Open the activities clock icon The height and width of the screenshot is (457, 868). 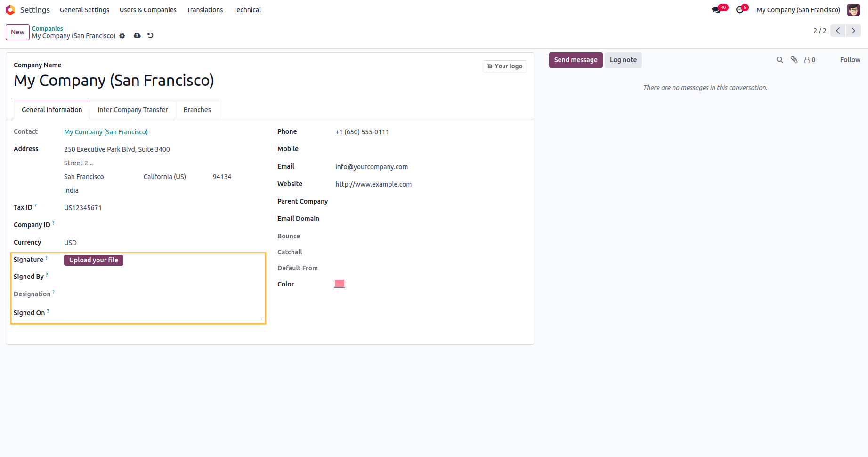[x=739, y=10]
